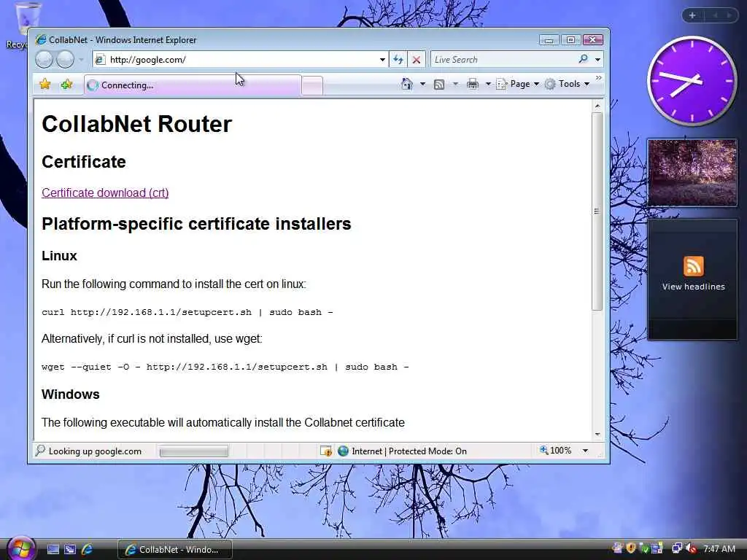The height and width of the screenshot is (560, 747).
Task: Click Show Desktop quick launch icon
Action: coord(53,549)
